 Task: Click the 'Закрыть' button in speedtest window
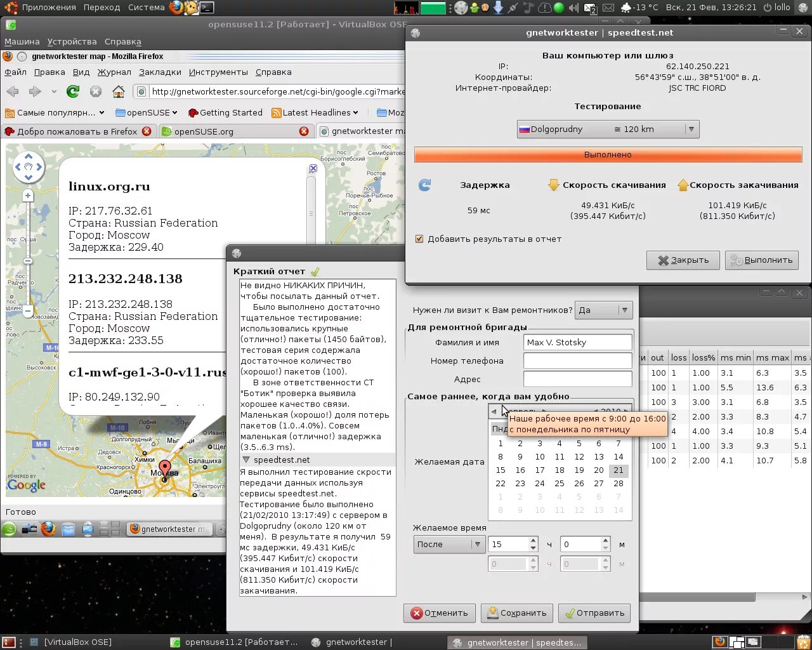(x=683, y=260)
